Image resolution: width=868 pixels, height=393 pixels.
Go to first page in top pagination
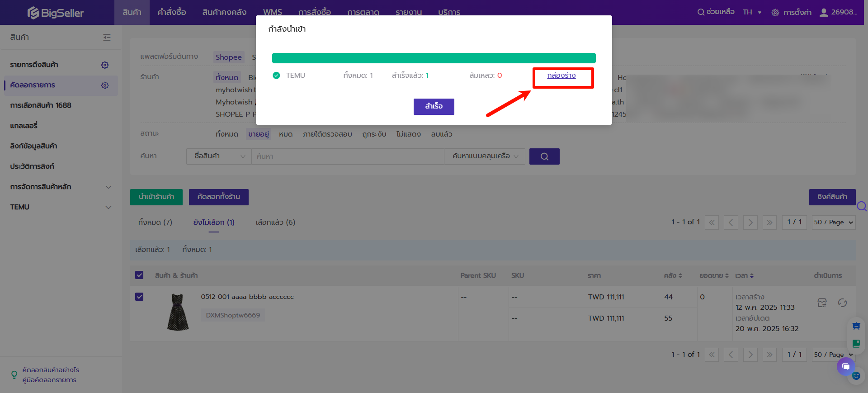click(x=712, y=223)
